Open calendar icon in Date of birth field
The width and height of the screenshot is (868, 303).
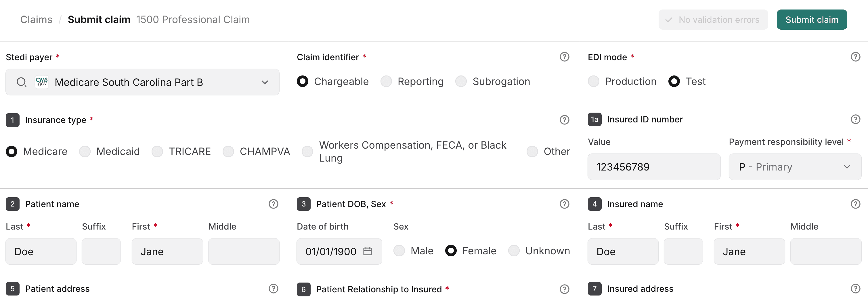367,251
